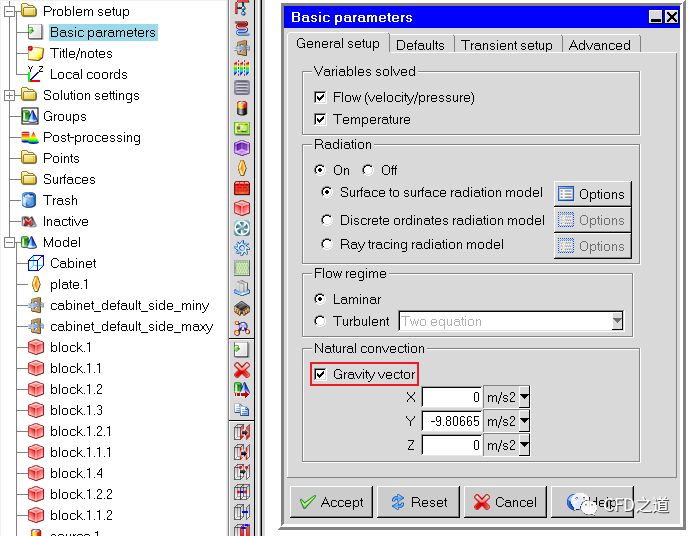Screen dimensions: 692x536
Task: Click the gravity Y value field
Action: click(452, 421)
